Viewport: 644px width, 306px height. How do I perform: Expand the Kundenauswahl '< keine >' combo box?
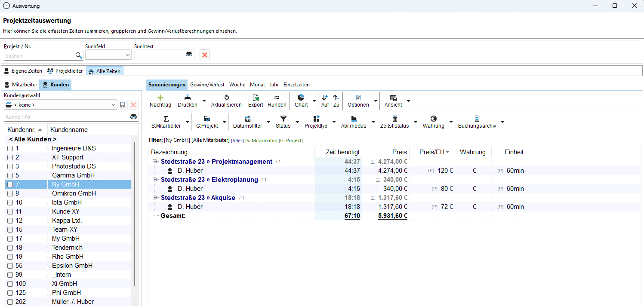pyautogui.click(x=114, y=105)
